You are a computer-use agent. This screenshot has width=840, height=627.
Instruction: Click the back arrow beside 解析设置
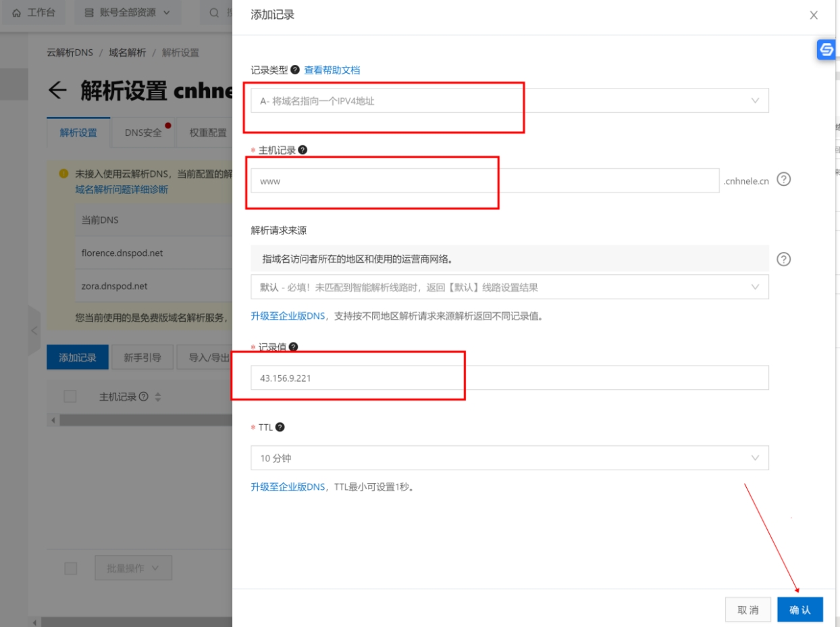(58, 91)
